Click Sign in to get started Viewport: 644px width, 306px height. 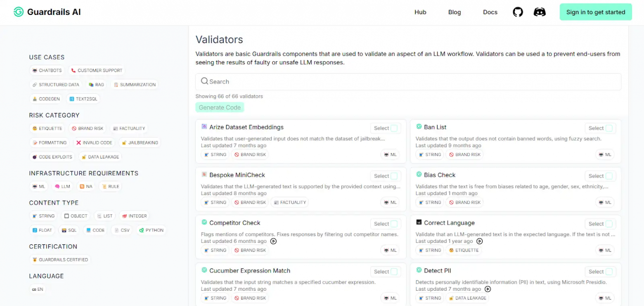(595, 12)
